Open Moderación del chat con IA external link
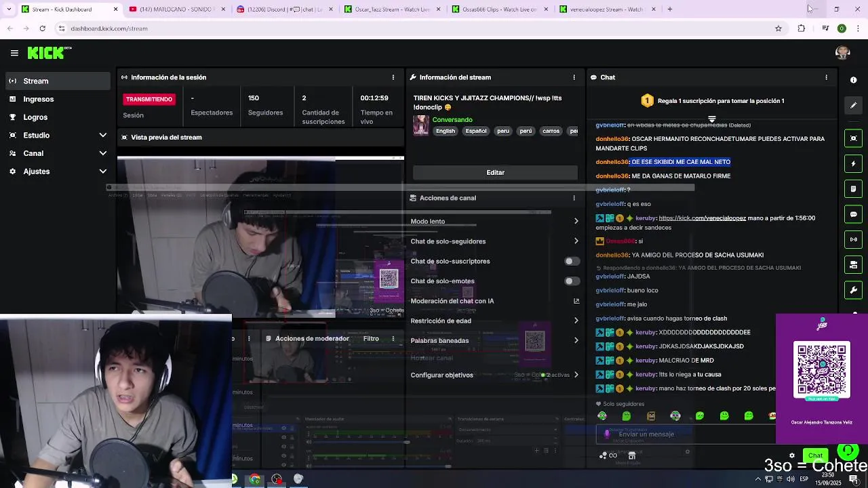 click(x=576, y=301)
